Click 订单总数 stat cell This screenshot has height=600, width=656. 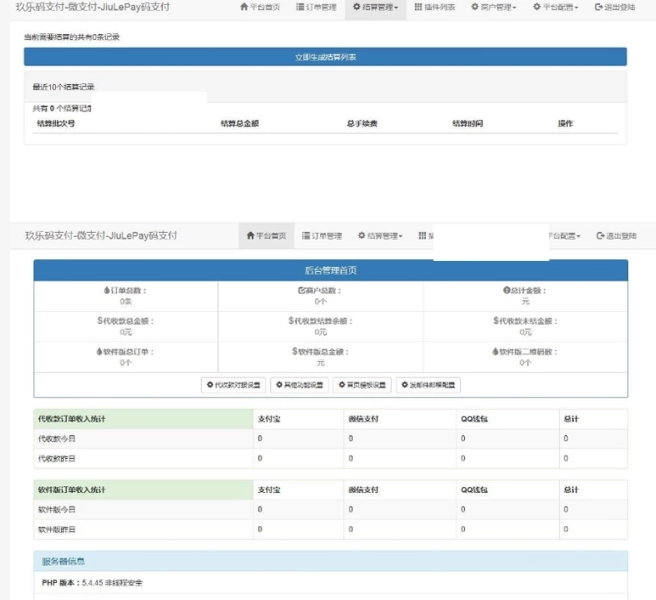[126, 296]
